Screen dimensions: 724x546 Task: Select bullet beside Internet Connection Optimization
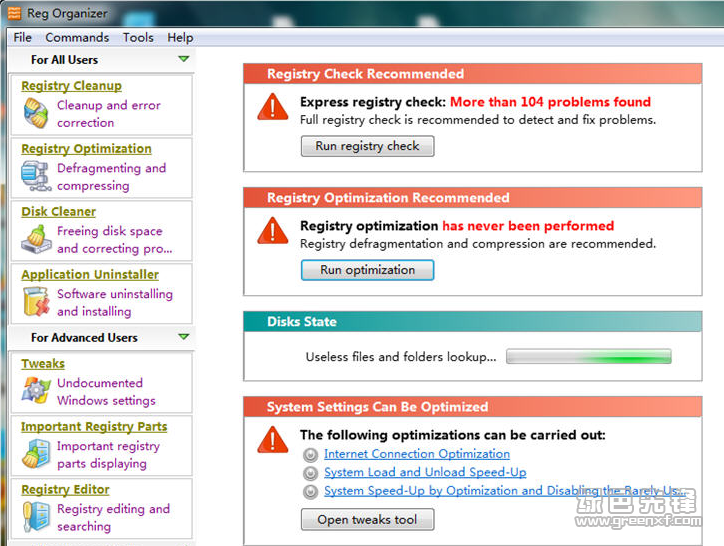(x=310, y=455)
